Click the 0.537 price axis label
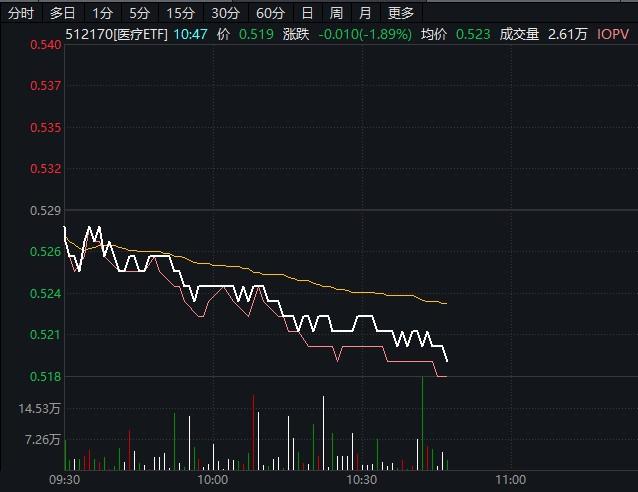This screenshot has height=492, width=638. click(46, 86)
